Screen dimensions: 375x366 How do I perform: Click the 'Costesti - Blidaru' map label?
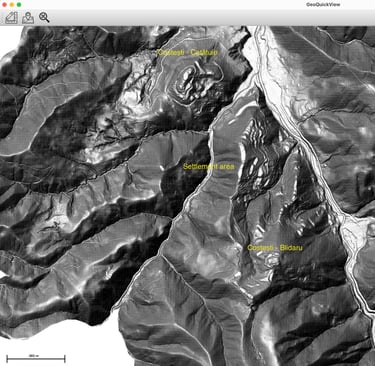[275, 248]
